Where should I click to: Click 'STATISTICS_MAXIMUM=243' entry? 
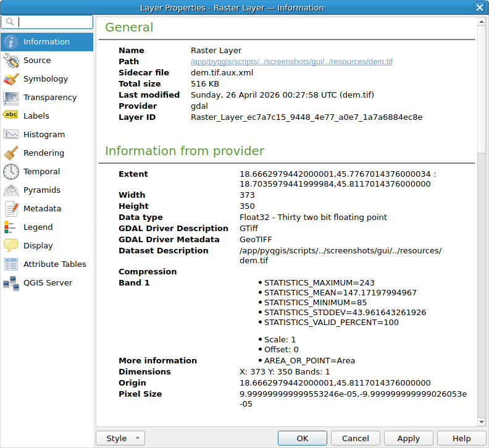click(x=319, y=283)
